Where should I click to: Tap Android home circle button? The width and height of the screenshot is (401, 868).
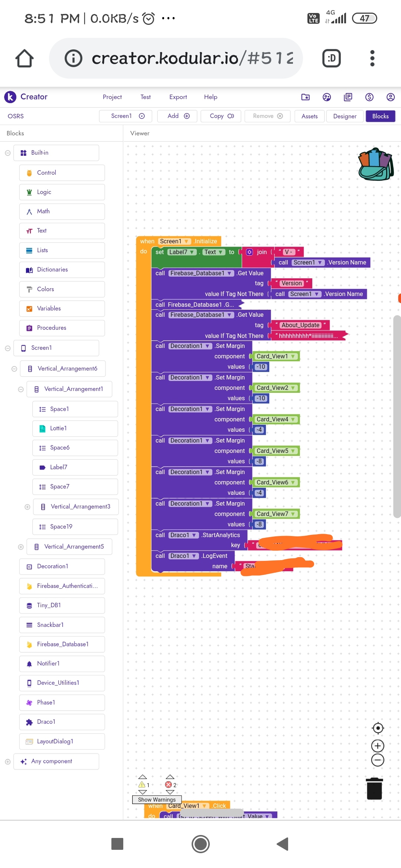click(x=200, y=844)
